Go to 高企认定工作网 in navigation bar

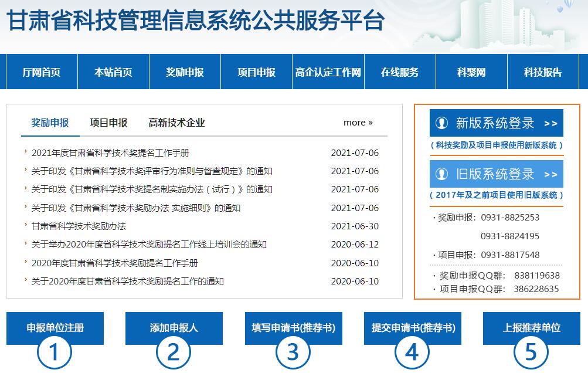click(x=328, y=72)
